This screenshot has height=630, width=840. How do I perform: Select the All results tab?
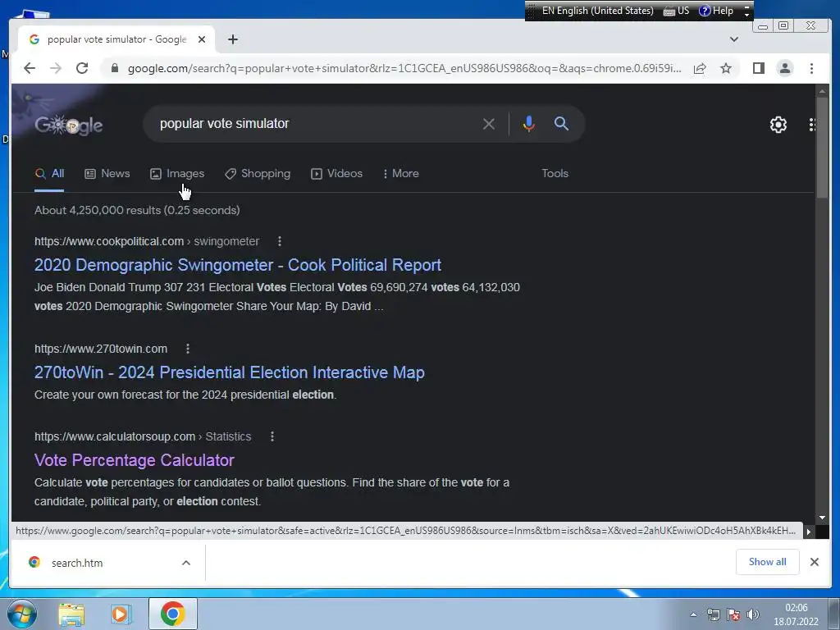49,174
